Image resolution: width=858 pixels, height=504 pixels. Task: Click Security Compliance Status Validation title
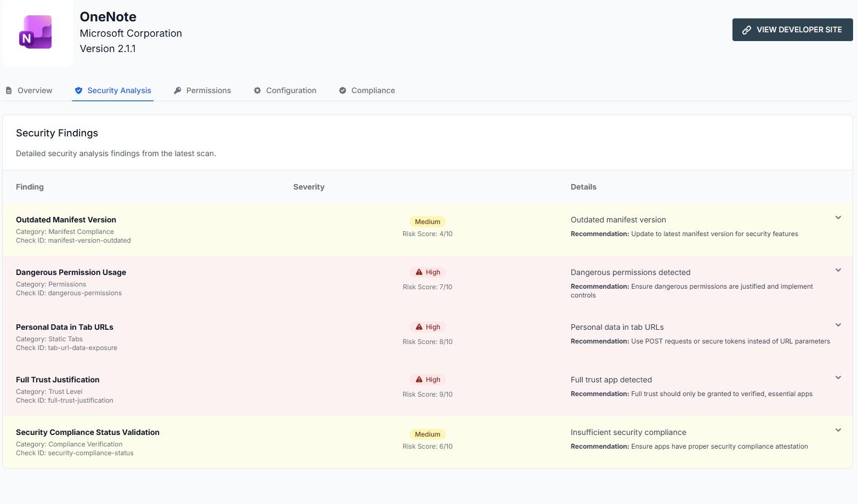pos(88,432)
